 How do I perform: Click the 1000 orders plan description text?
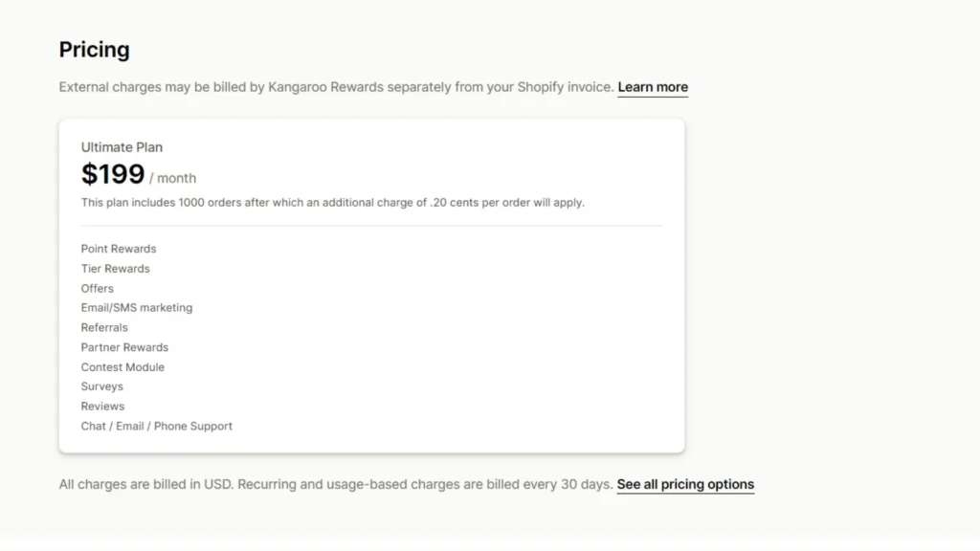click(x=332, y=202)
